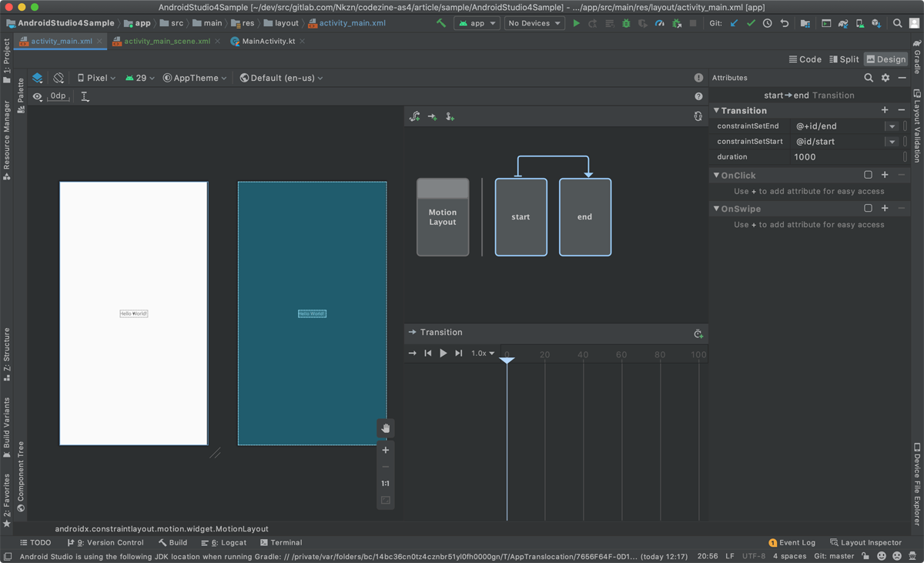Click Git commit checkmark icon
This screenshot has width=924, height=563.
[x=751, y=23]
